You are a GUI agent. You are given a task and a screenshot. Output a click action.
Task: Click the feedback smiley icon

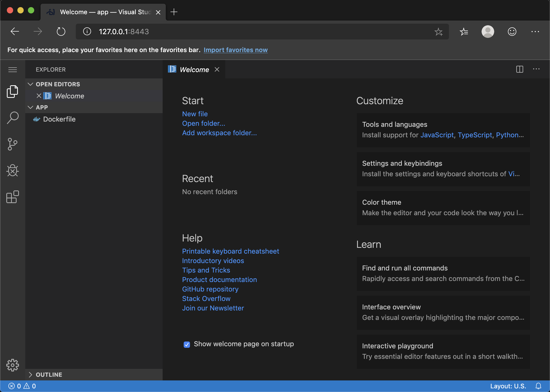(x=512, y=32)
